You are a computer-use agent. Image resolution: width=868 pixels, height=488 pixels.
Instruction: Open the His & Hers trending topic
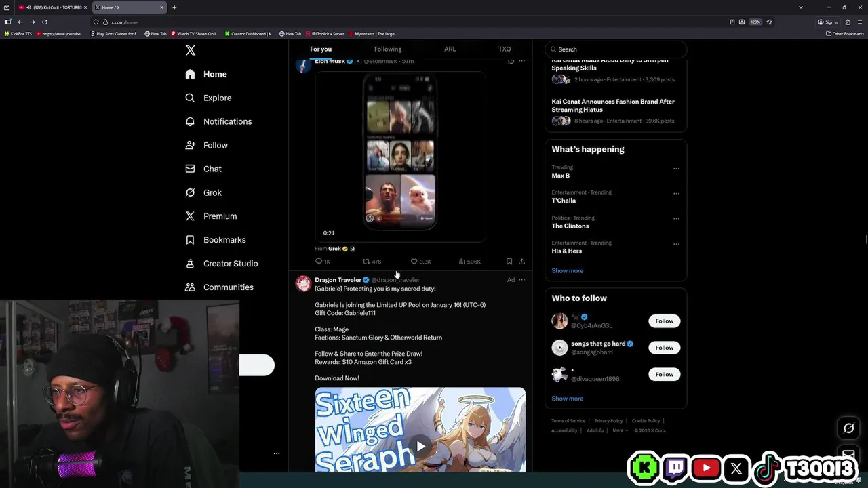[x=566, y=251]
